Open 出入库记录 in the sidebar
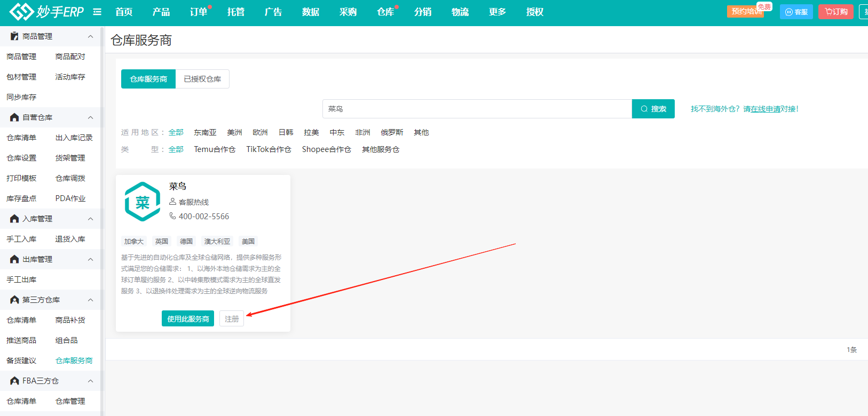 click(x=74, y=138)
